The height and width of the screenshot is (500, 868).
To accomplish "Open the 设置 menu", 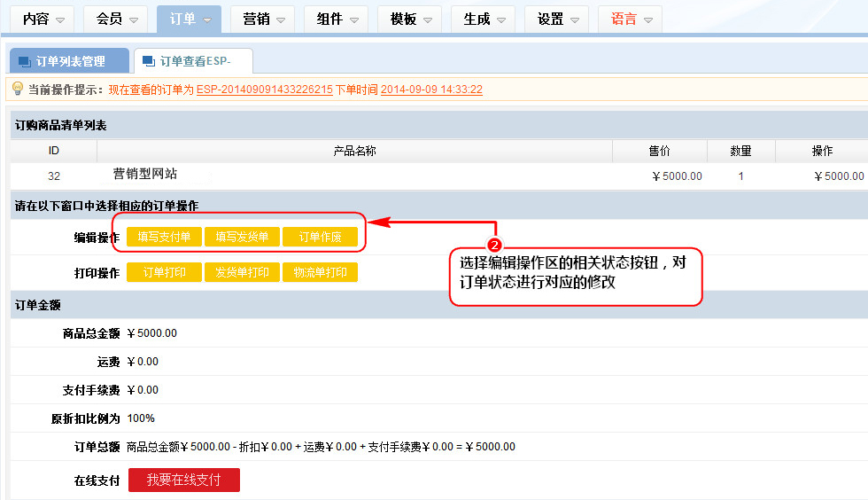I will [x=557, y=19].
